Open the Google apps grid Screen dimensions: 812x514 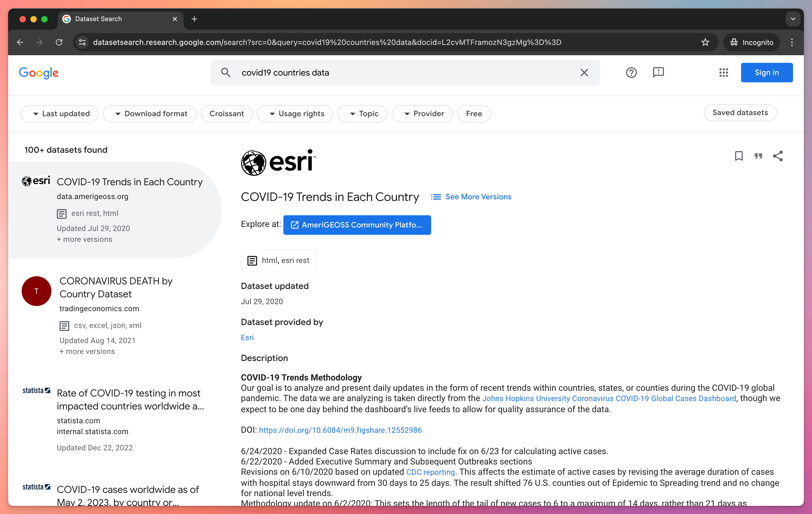(x=724, y=73)
